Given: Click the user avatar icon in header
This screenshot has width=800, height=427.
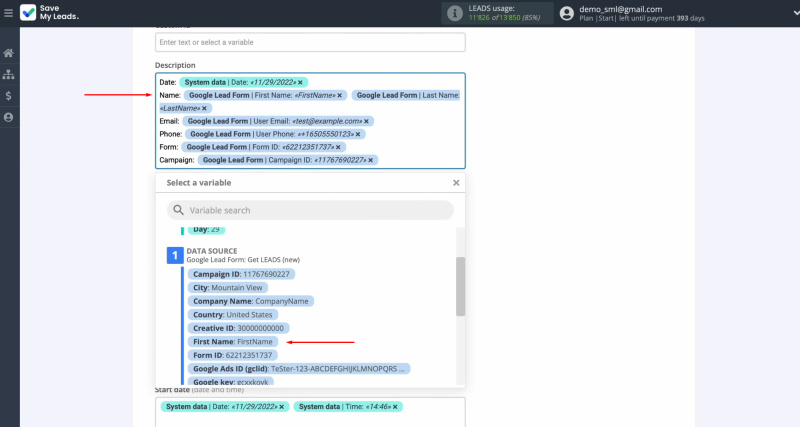Looking at the screenshot, I should point(568,13).
